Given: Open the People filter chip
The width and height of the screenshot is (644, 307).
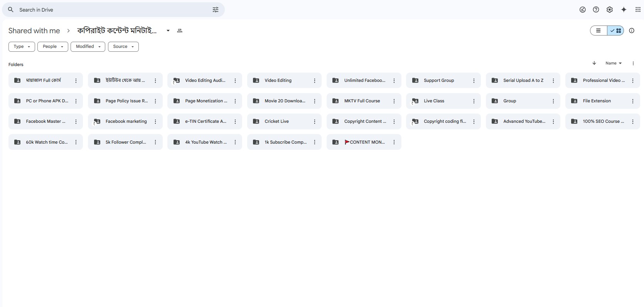Looking at the screenshot, I should 53,47.
